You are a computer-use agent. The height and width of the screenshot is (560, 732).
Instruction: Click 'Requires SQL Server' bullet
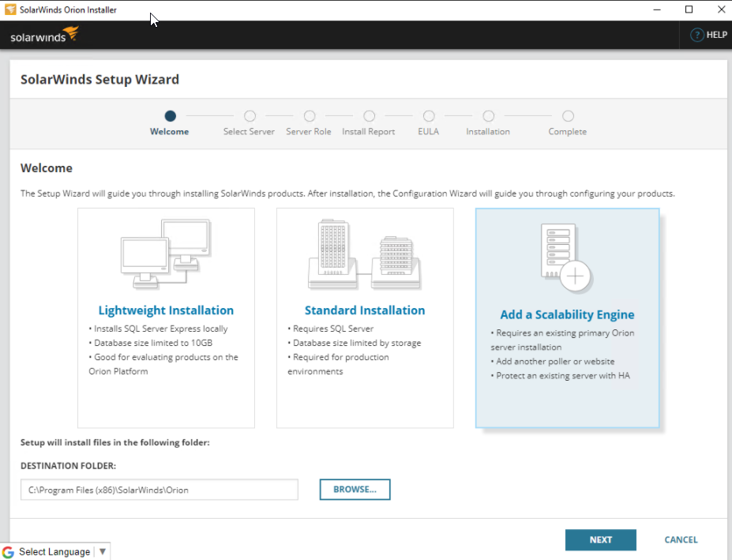pos(331,329)
